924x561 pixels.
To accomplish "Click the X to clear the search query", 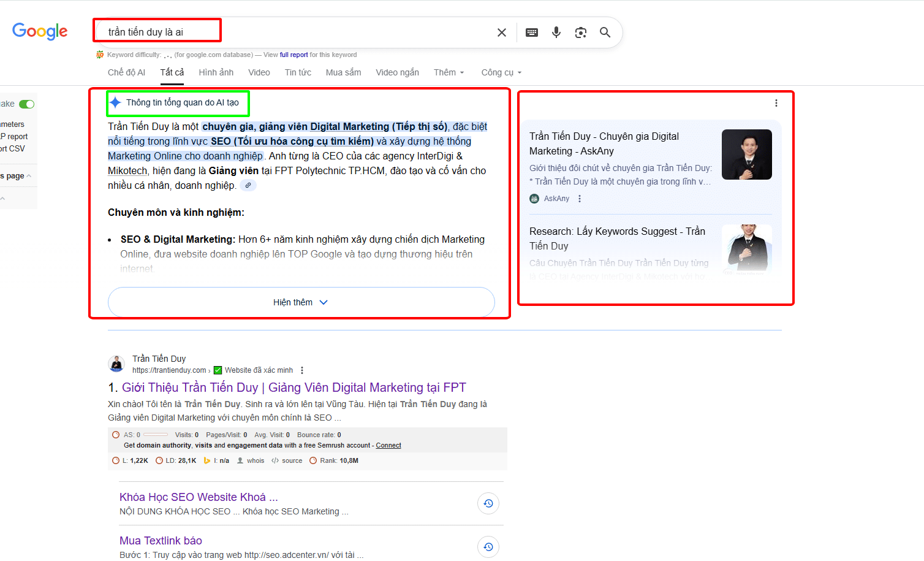I will [501, 32].
